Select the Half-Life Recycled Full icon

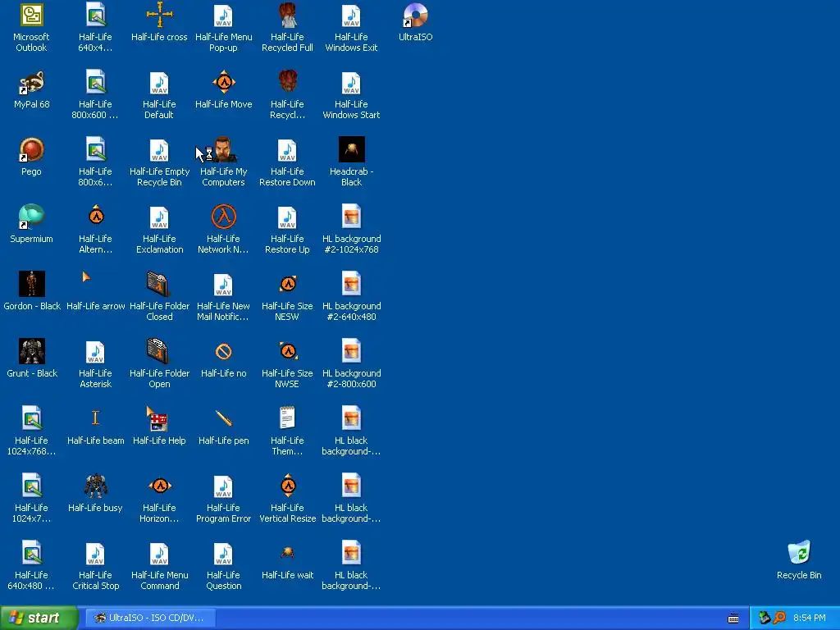click(x=287, y=27)
